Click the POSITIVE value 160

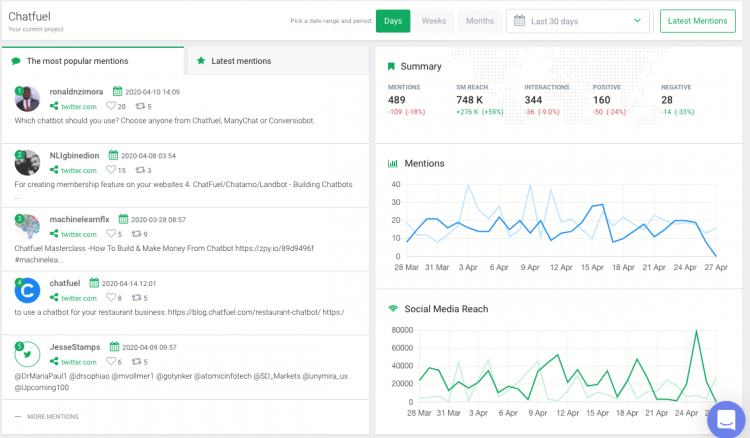[601, 100]
